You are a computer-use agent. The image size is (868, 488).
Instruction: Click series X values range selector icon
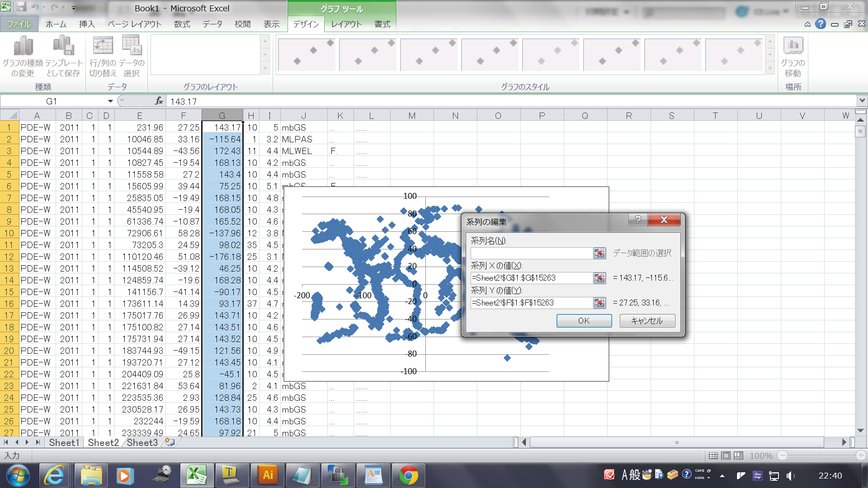point(599,278)
